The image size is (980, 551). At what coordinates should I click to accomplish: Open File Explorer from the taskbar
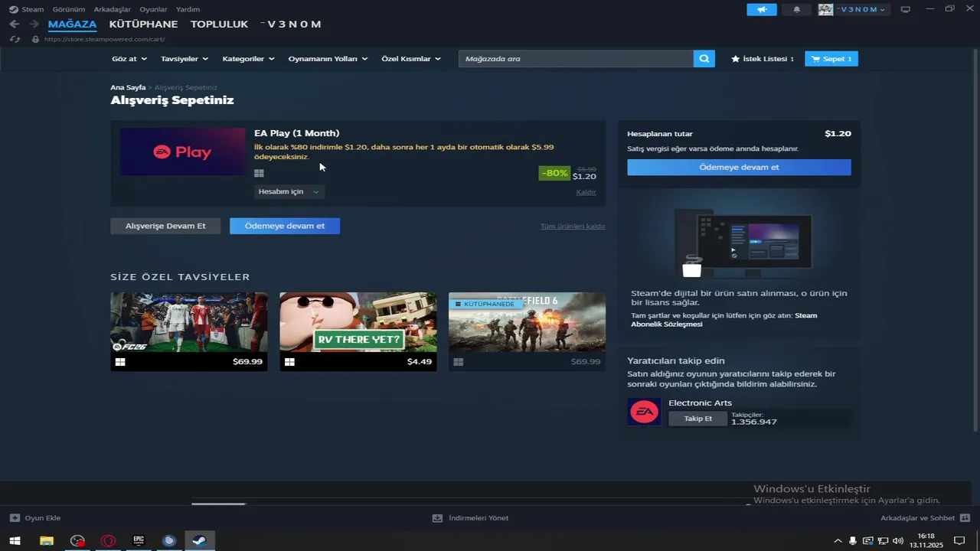[47, 541]
